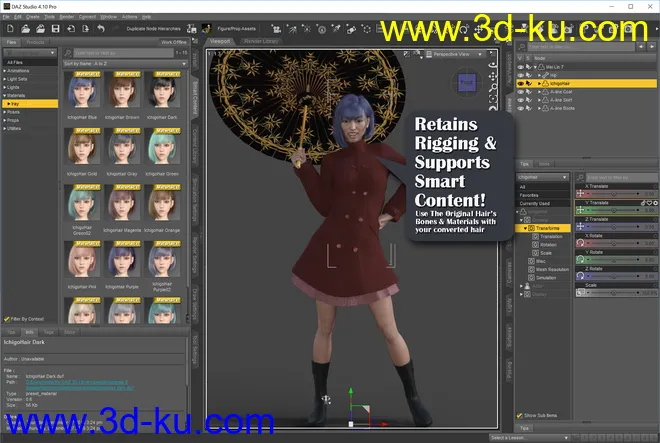Click the New Scene icon in toolbar
Screen dimensions: 660x443
click(x=8, y=29)
